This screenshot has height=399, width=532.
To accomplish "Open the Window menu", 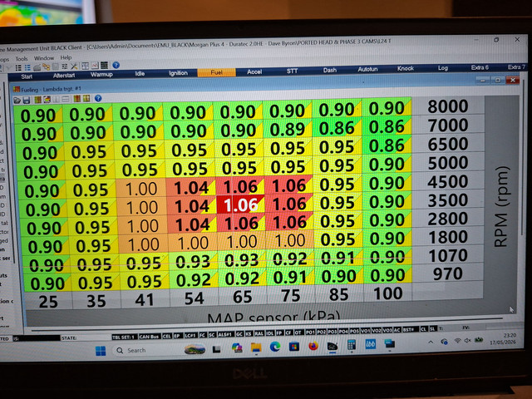I will (x=44, y=58).
